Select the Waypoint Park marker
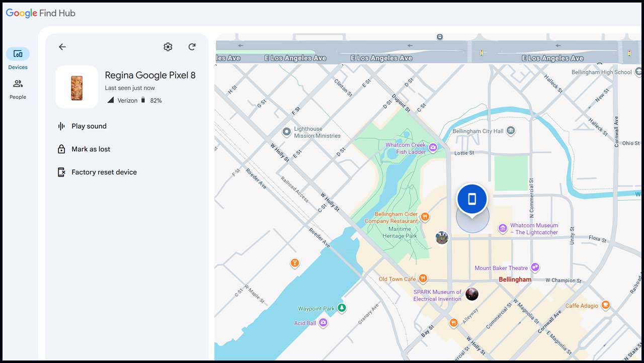644x363 pixels. click(x=342, y=308)
